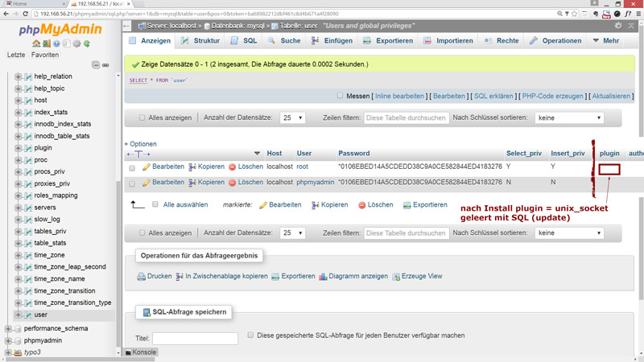Click the collapse left panel arrow button

pyautogui.click(x=127, y=26)
